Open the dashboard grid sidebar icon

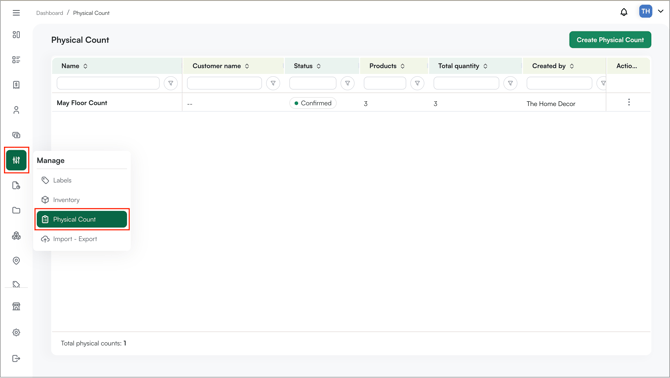point(16,35)
